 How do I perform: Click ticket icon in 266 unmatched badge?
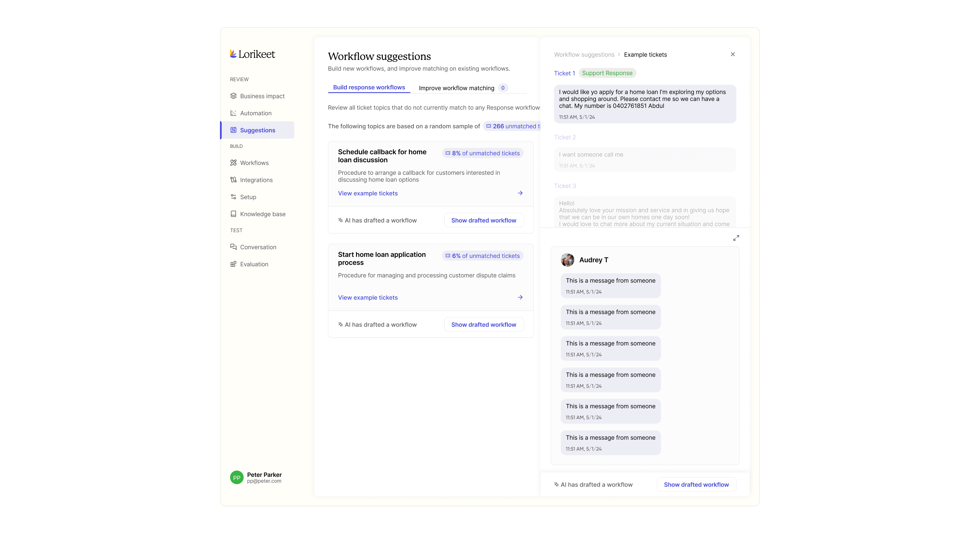[x=488, y=126]
